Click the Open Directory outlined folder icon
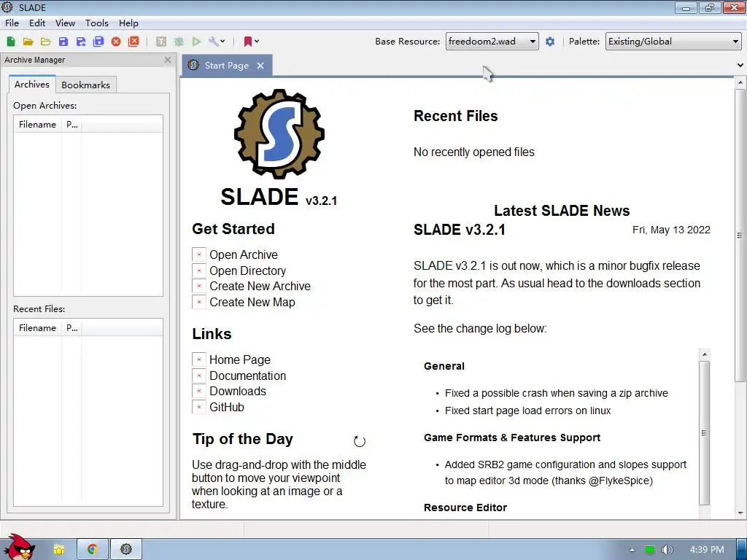 [x=46, y=42]
